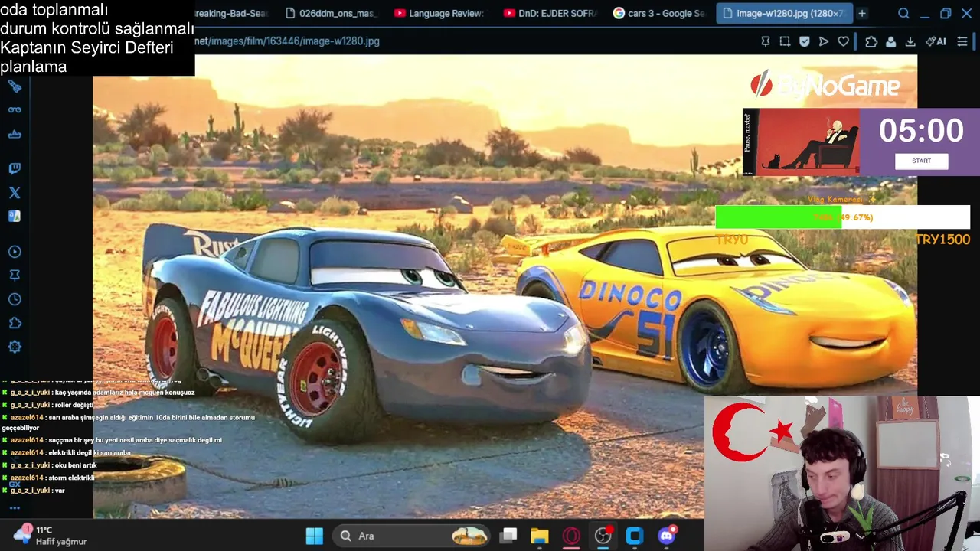Open the blue square taskbar app

point(635,536)
